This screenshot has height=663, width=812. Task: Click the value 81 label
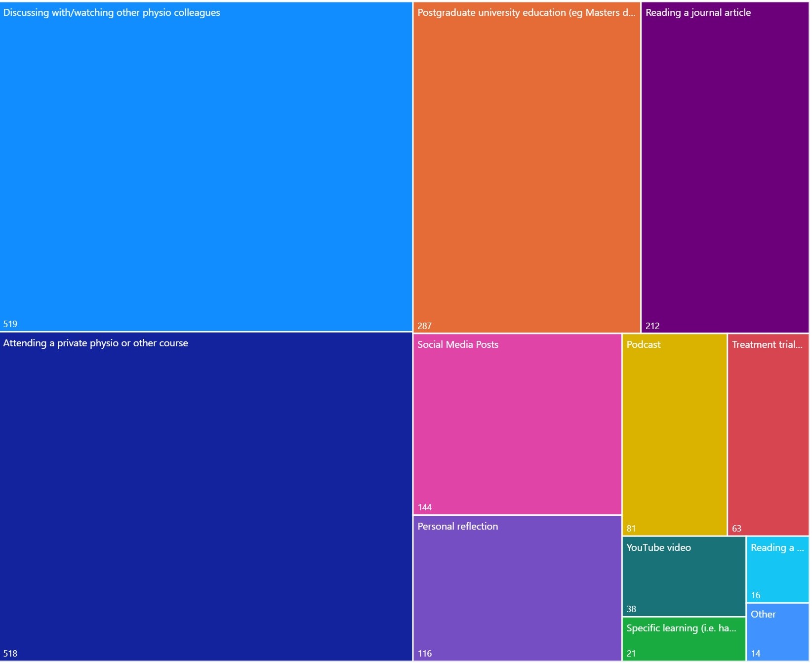pos(631,529)
